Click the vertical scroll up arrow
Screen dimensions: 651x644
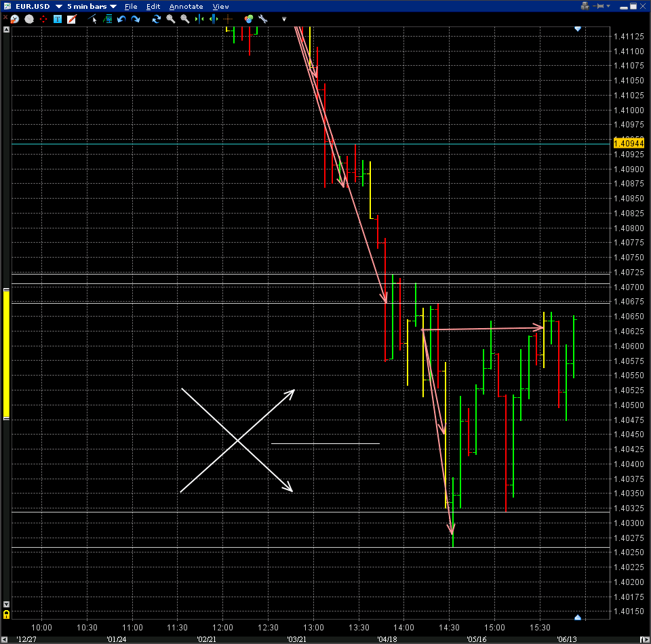6,29
